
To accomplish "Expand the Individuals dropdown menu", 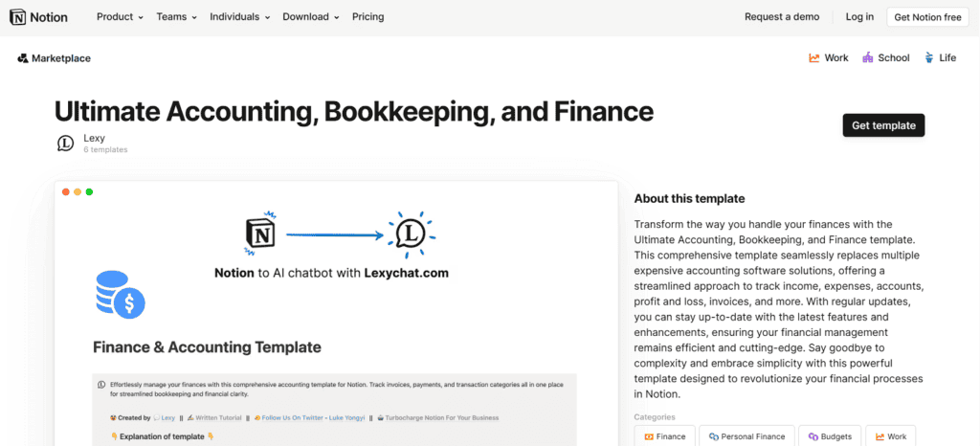I will pyautogui.click(x=240, y=17).
